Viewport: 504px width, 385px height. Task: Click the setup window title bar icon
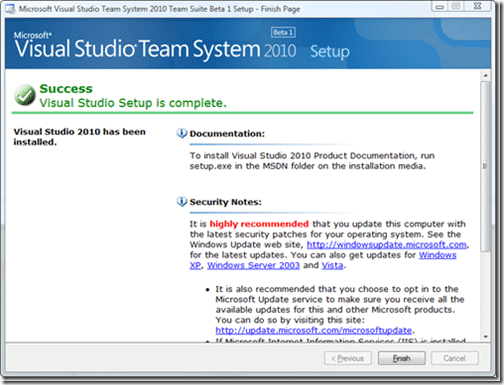[10, 9]
